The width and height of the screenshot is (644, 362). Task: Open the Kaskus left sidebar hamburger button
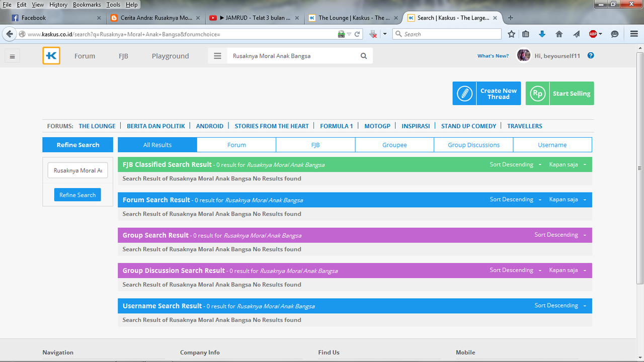pyautogui.click(x=12, y=56)
